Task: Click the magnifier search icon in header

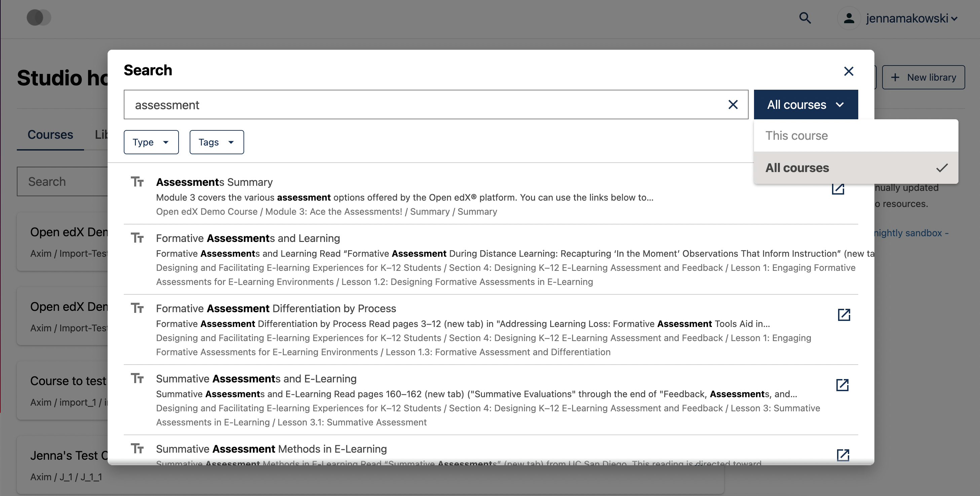Action: coord(805,18)
